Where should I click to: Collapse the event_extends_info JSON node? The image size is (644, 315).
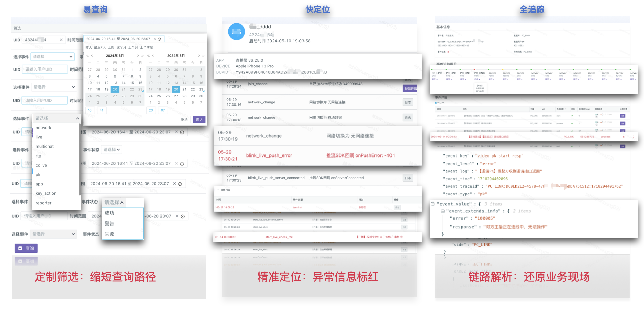coord(443,211)
